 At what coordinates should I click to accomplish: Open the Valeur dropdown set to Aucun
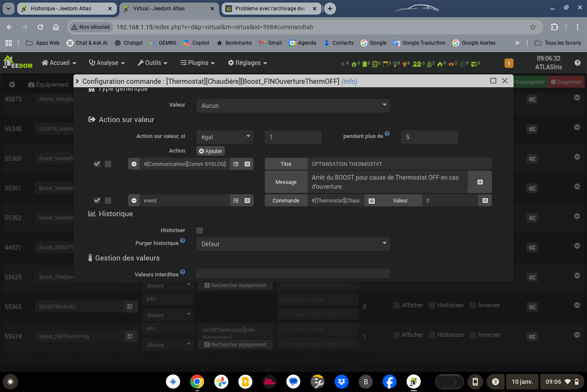pos(293,106)
